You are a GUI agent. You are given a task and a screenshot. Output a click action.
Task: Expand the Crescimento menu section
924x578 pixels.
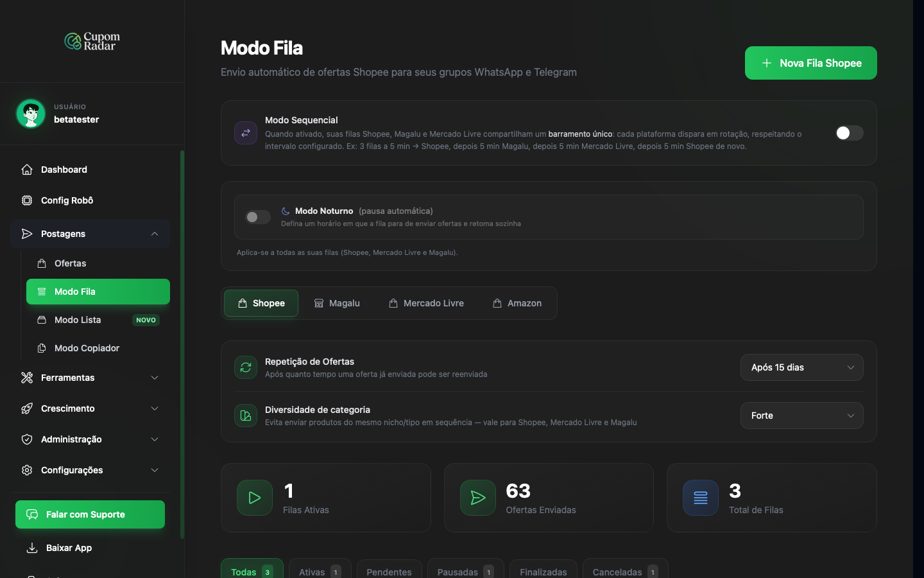point(155,408)
